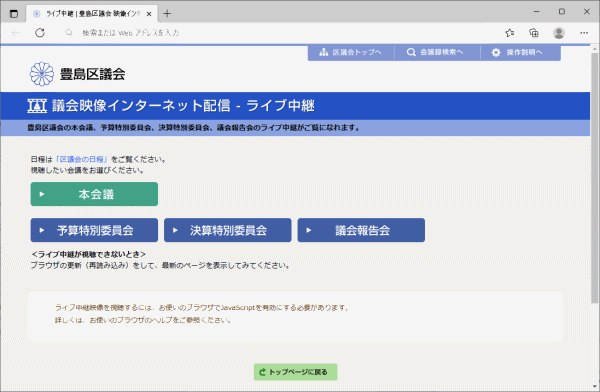Screen dimensions: 600x392
Task: Close the ライブ中継 browser tab
Action: (149, 14)
